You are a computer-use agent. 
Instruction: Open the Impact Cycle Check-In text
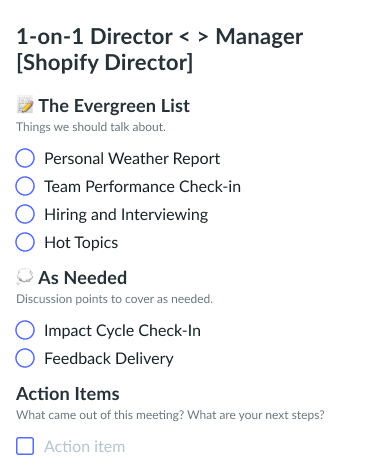pyautogui.click(x=123, y=330)
